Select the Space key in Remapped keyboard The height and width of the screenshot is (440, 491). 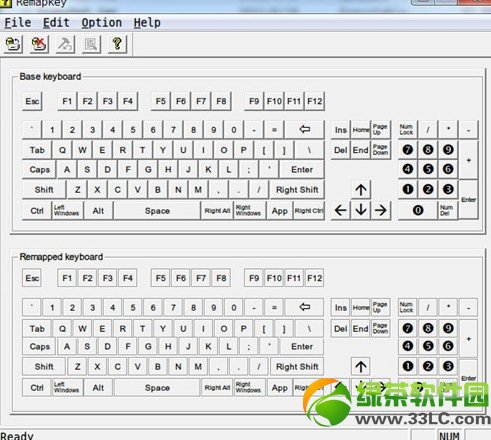tap(157, 388)
